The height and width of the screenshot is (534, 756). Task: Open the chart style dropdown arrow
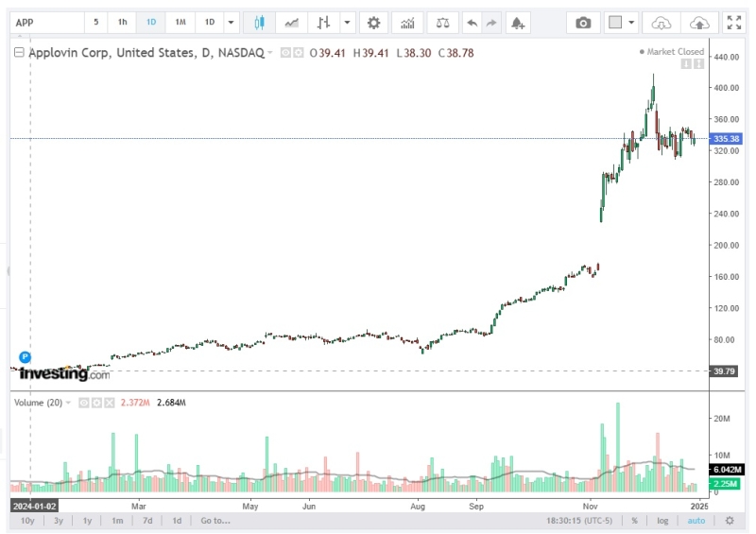click(347, 23)
